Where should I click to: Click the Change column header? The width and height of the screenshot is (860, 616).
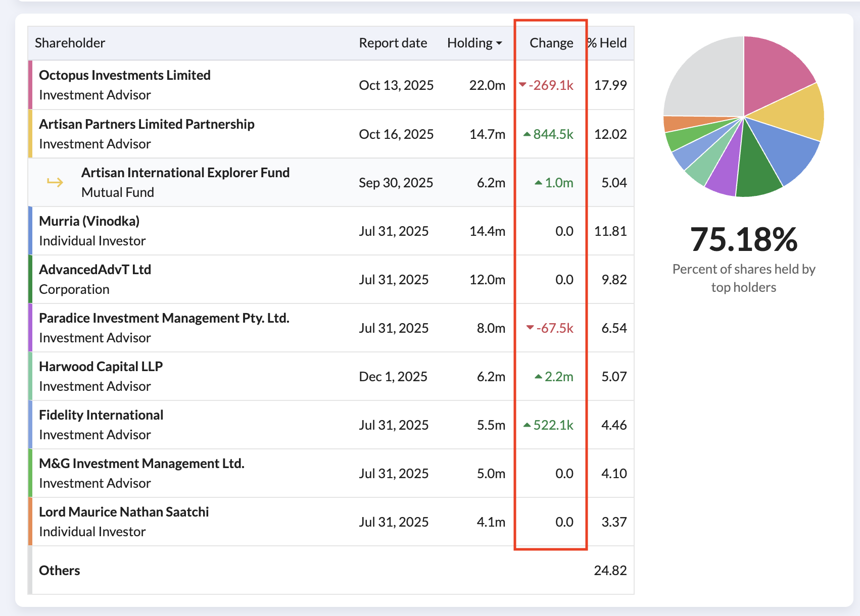tap(551, 43)
